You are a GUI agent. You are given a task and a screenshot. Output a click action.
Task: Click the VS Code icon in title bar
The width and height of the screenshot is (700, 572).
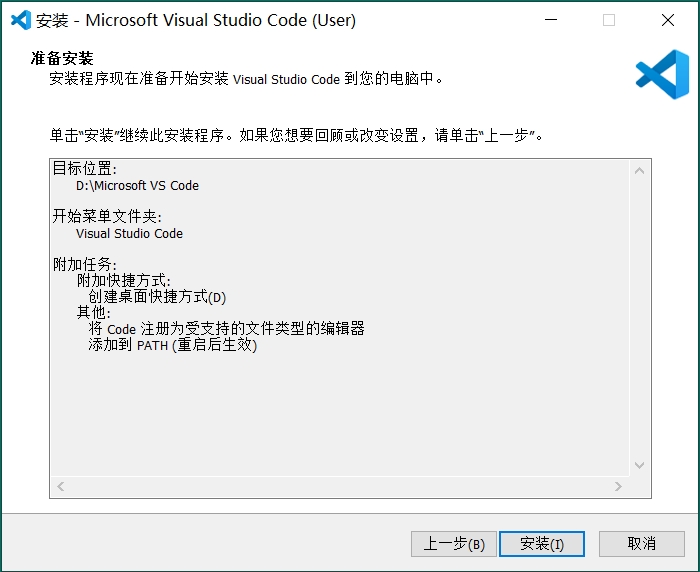point(21,20)
